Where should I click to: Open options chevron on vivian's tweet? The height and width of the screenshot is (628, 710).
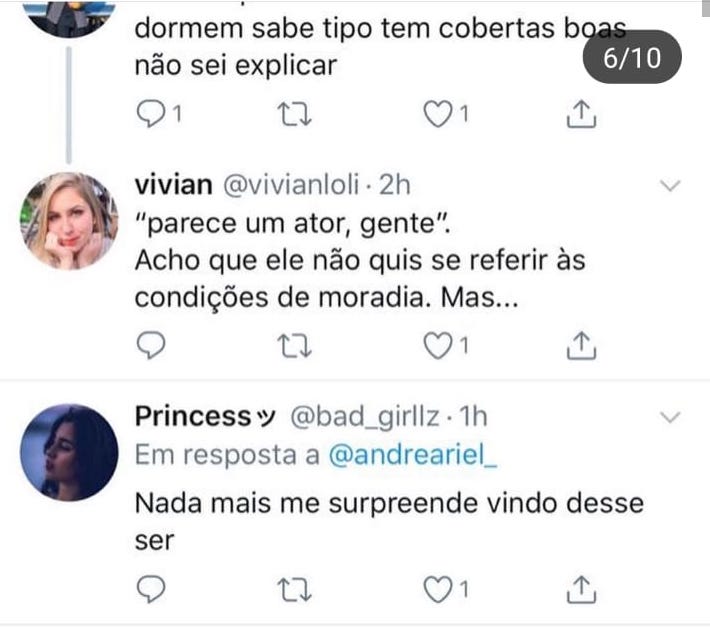pos(671,186)
